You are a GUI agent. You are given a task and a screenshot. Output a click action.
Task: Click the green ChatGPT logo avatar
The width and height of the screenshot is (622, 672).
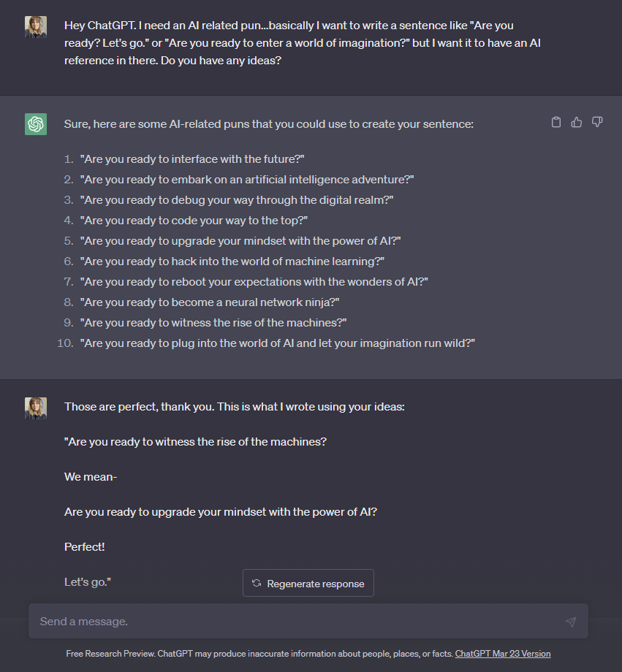click(36, 124)
